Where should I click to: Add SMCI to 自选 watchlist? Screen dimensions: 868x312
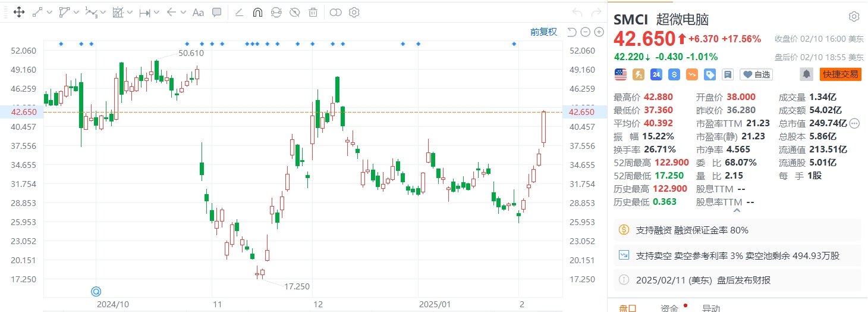(756, 74)
